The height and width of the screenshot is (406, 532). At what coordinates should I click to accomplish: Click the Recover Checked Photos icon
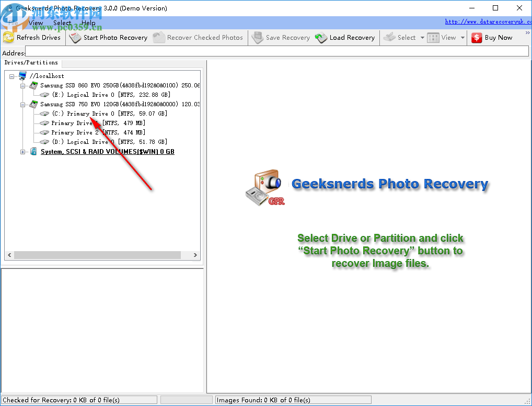coord(158,37)
